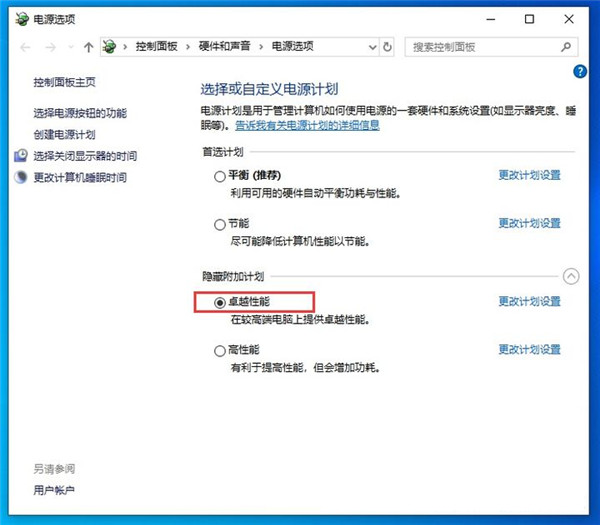
Task: Select the 节能 power plan
Action: pyautogui.click(x=220, y=225)
